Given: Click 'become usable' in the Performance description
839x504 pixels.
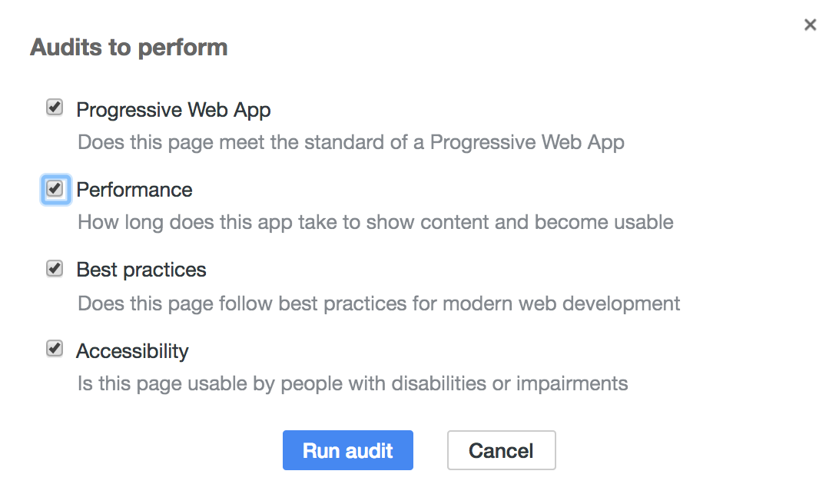Looking at the screenshot, I should point(604,223).
